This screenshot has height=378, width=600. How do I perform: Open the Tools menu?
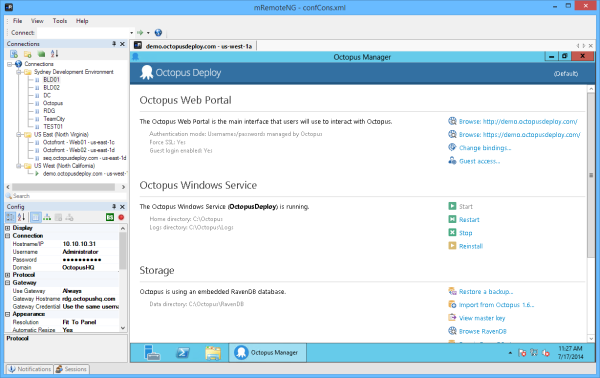60,21
